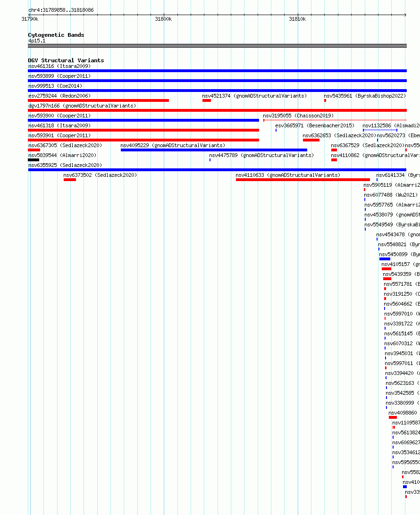
Task: Select nsv6362653 (Sedlazeck2020) label
Action: tap(339, 135)
